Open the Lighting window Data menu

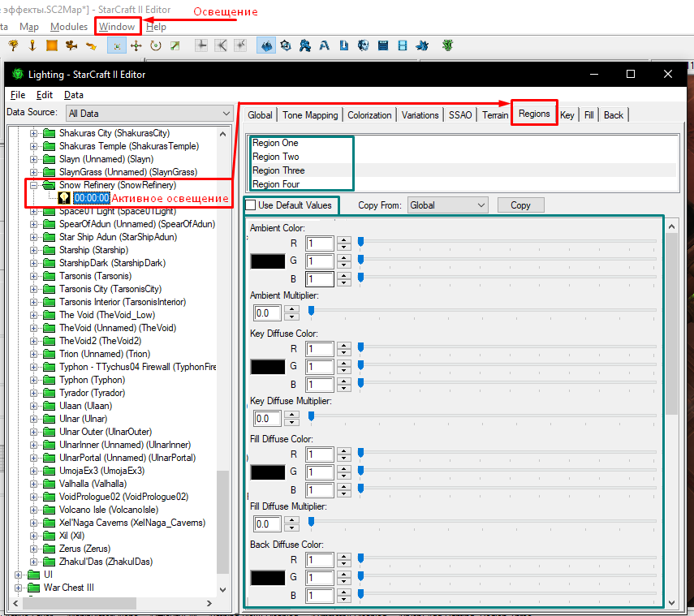coord(74,95)
